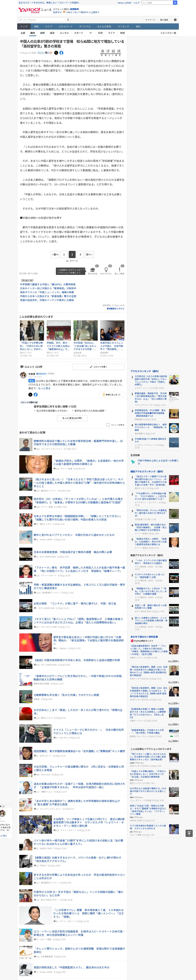Viewport: 196px width, 980px height.
Task: Click the keyword search submit icon
Action: coord(68,20)
